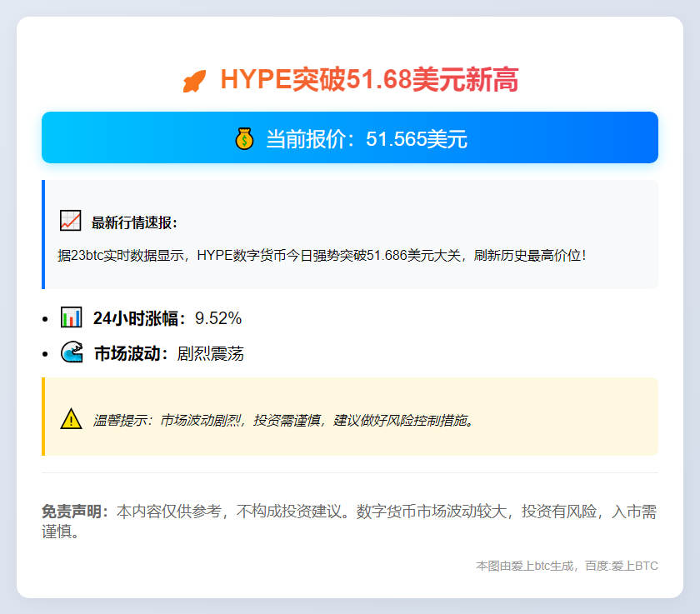Expand the 最新行情速报 section
Viewport: 700px width, 614px height.
click(350, 233)
